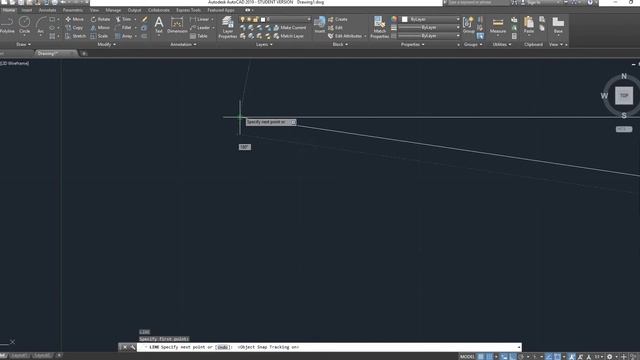Click the Insert block icon

click(320, 24)
